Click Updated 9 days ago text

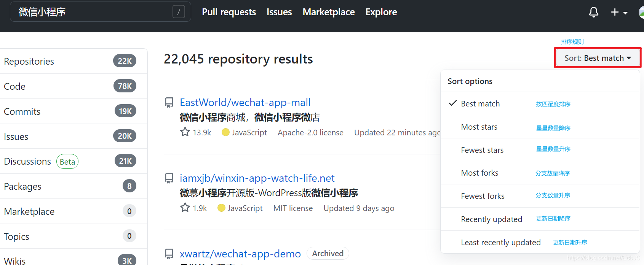point(359,208)
